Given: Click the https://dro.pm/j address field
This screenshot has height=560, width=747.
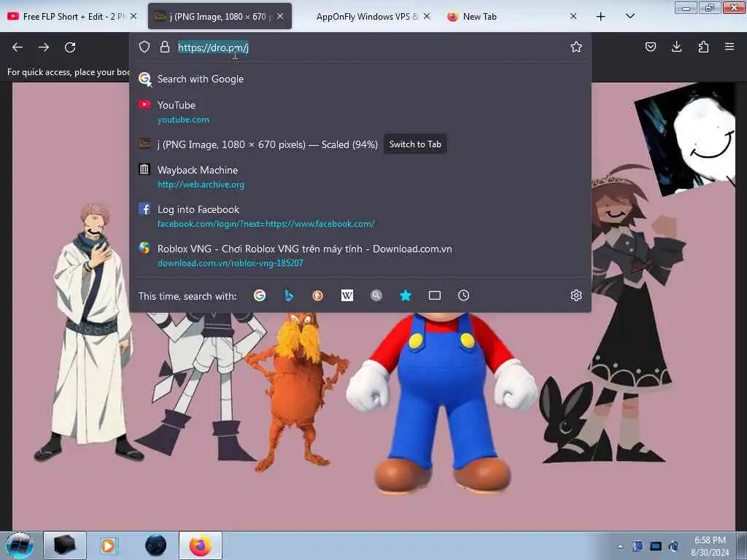Looking at the screenshot, I should point(214,47).
